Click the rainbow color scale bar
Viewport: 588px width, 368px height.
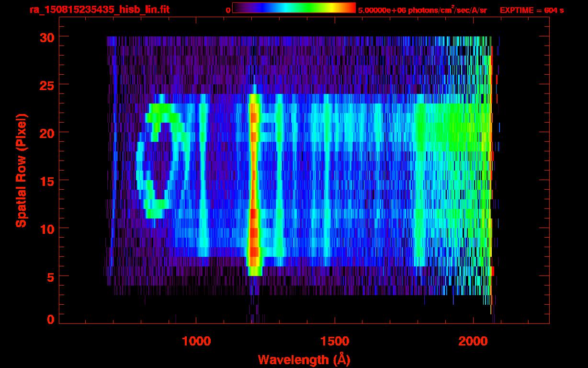294,8
